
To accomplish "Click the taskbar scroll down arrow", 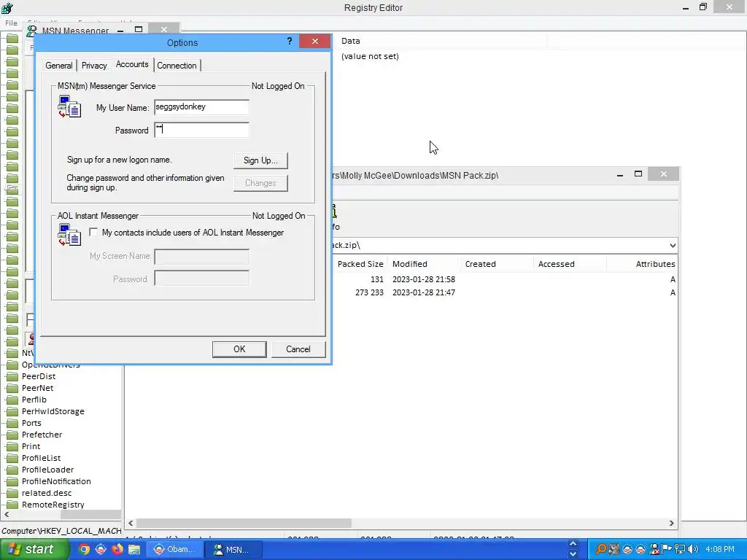I will click(573, 554).
